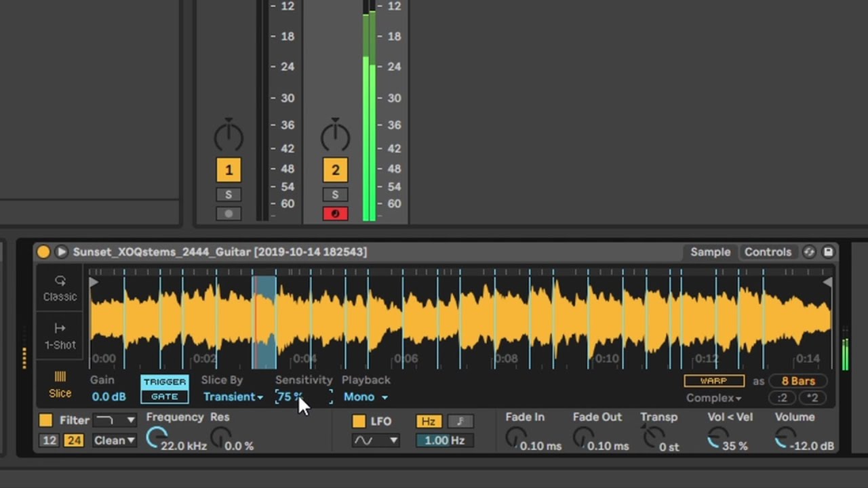Click the Volume knob showing -12.0 dB
The height and width of the screenshot is (488, 868).
point(785,439)
